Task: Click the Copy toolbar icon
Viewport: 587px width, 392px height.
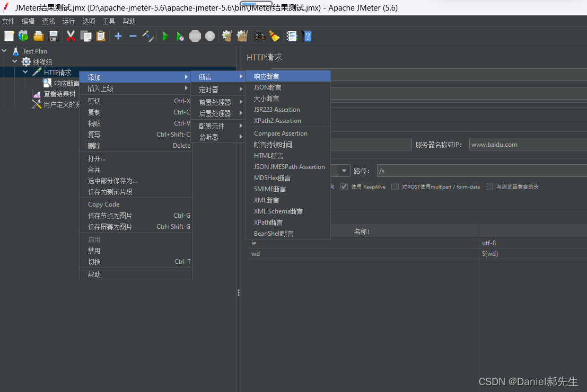Action: [x=86, y=36]
